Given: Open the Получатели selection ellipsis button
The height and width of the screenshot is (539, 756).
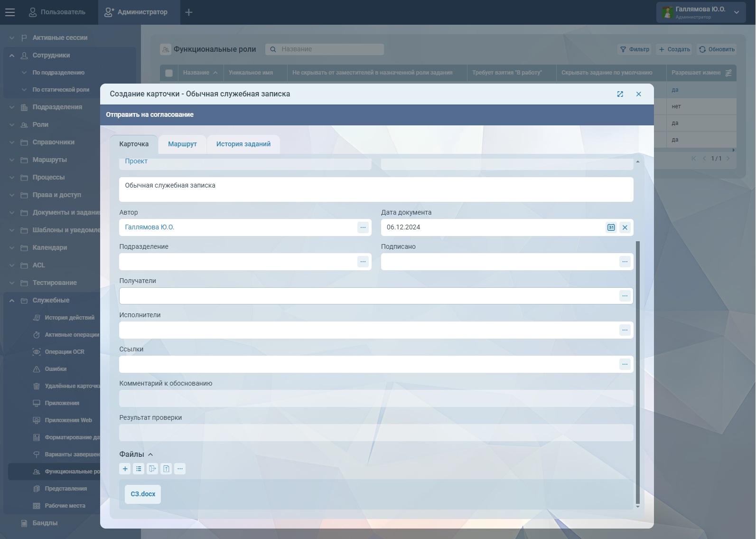Looking at the screenshot, I should click(x=625, y=296).
